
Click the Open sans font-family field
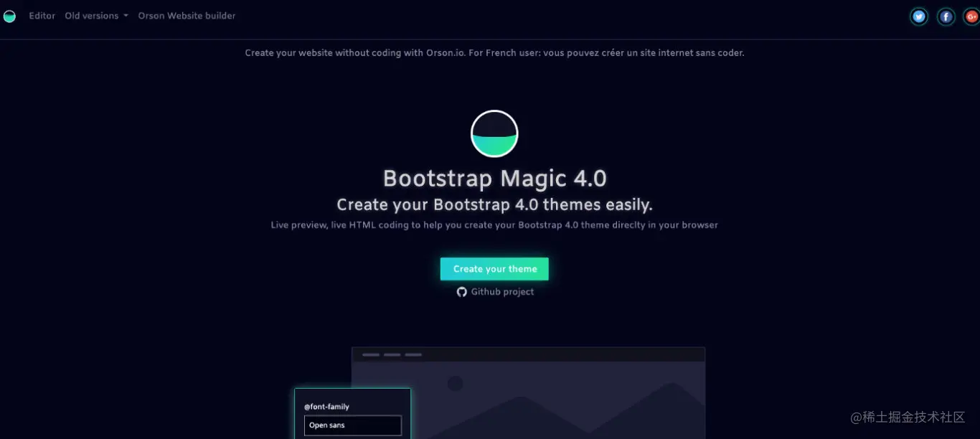[x=353, y=425]
